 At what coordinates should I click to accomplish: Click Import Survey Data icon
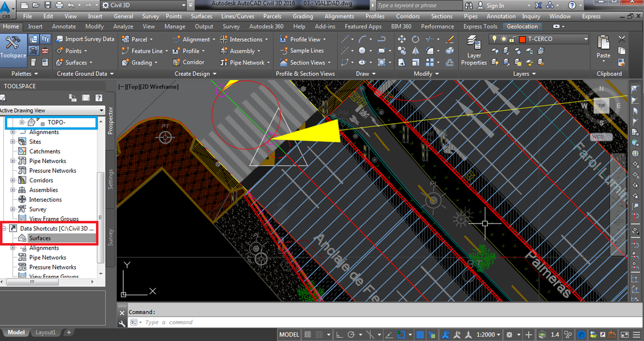(59, 39)
